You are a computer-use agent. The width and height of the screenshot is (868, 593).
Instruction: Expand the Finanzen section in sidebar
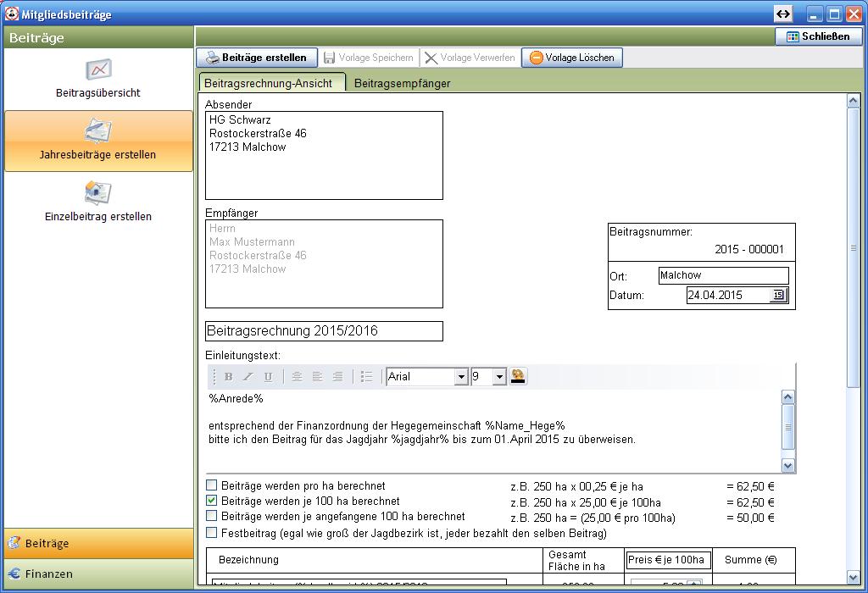pyautogui.click(x=98, y=574)
